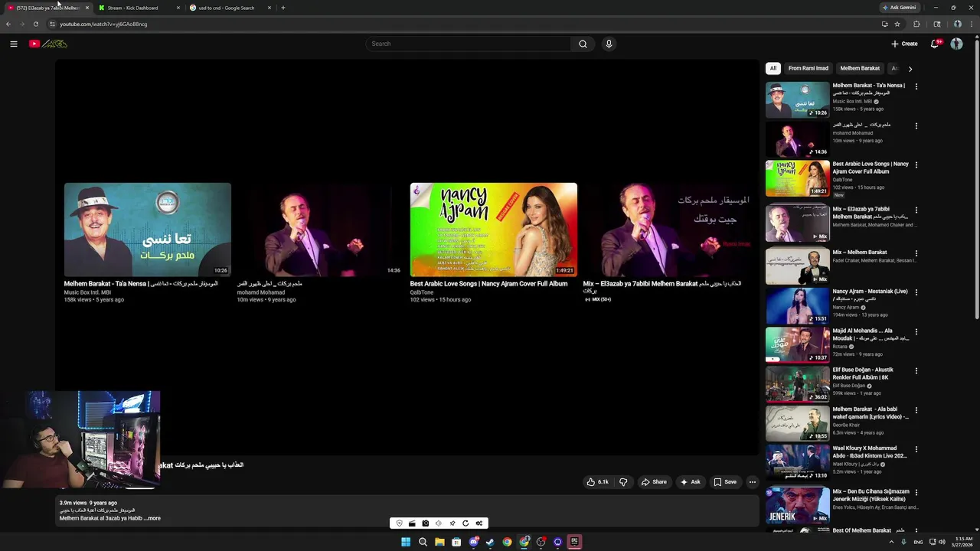This screenshot has height=551, width=980.
Task: Open the Ta'a Nensa end-screen video thumbnail
Action: click(148, 230)
